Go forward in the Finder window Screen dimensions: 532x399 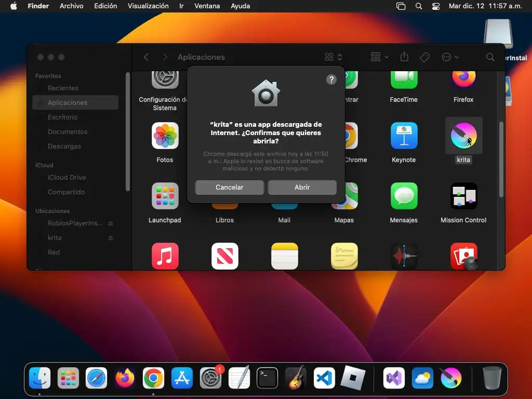[x=165, y=57]
